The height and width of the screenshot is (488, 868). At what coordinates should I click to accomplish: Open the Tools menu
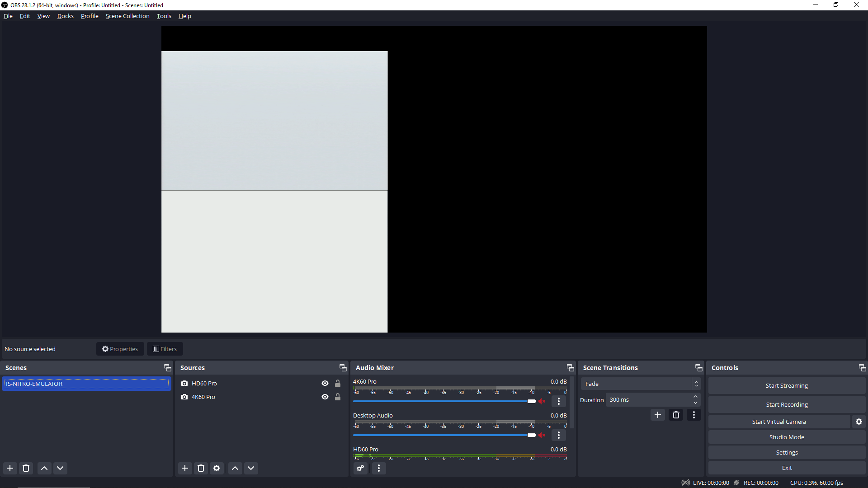pos(164,16)
